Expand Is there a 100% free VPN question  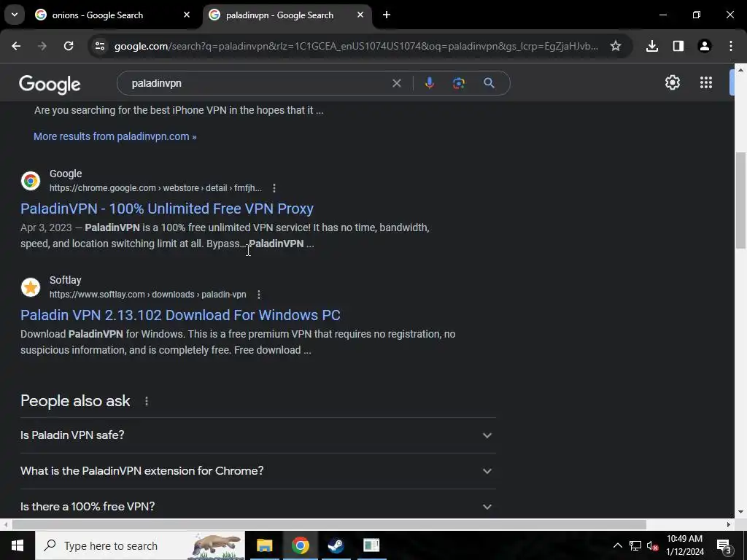(258, 507)
